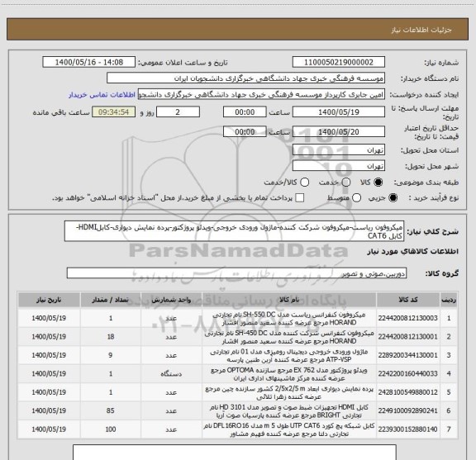Click the واحد شمارش column header

click(x=171, y=300)
